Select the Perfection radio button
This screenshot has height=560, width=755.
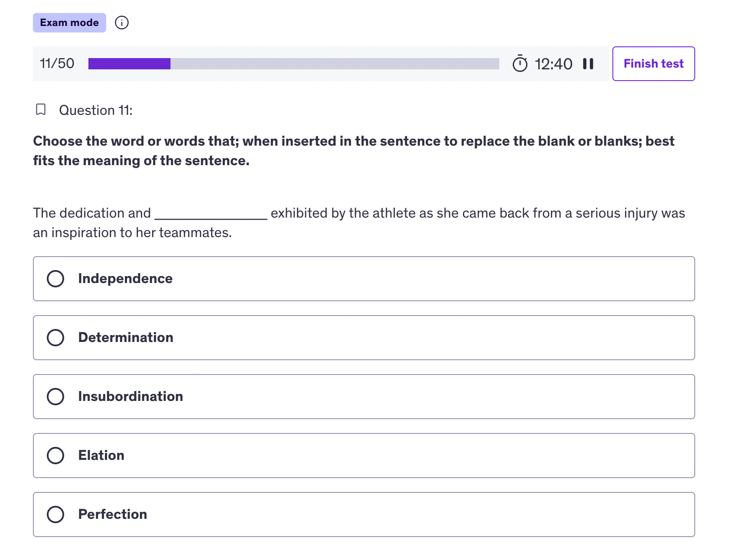pyautogui.click(x=55, y=514)
